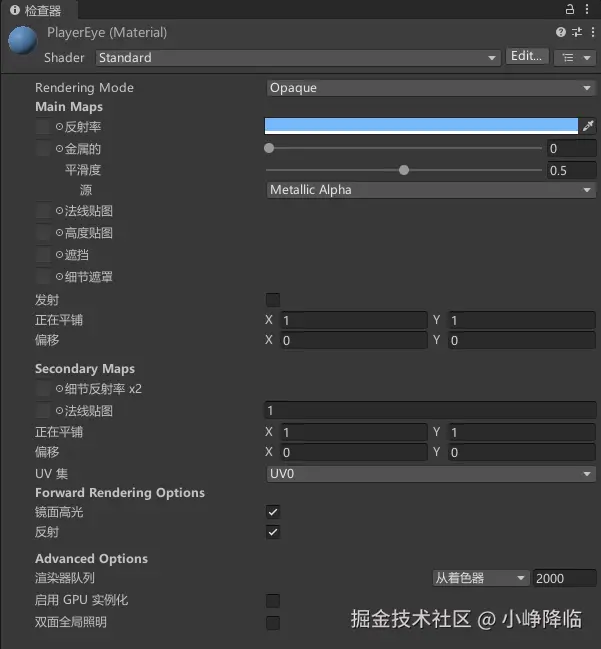The image size is (601, 649).
Task: Open the 渲染器队列 从着色器 dropdown
Action: pos(481,578)
